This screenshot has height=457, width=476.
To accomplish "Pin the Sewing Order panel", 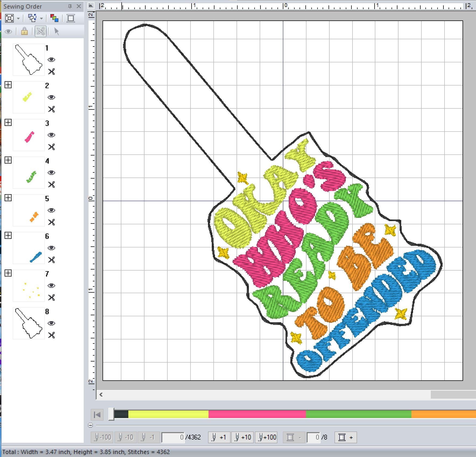I will pyautogui.click(x=70, y=6).
